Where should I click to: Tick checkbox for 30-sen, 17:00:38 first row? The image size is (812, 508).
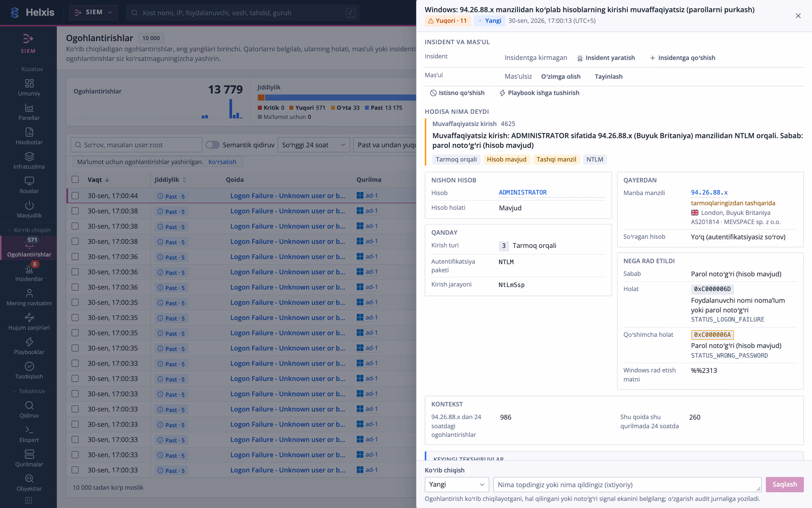75,211
